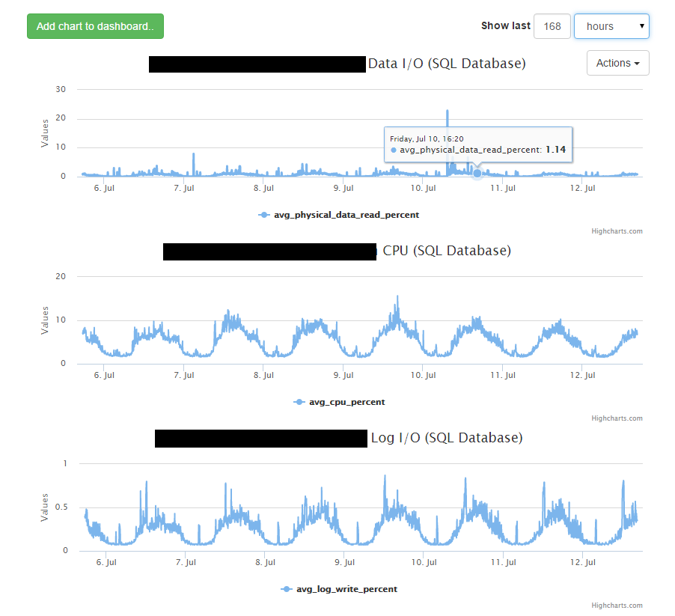675x616 pixels.
Task: Open the Highcharts.com link below the CPU chart
Action: [619, 418]
